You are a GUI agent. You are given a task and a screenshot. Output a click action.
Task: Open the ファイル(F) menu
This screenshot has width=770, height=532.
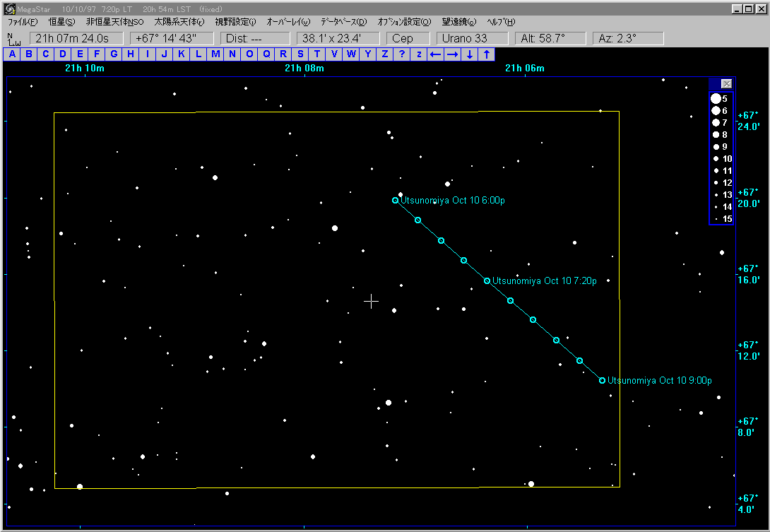tap(23, 22)
